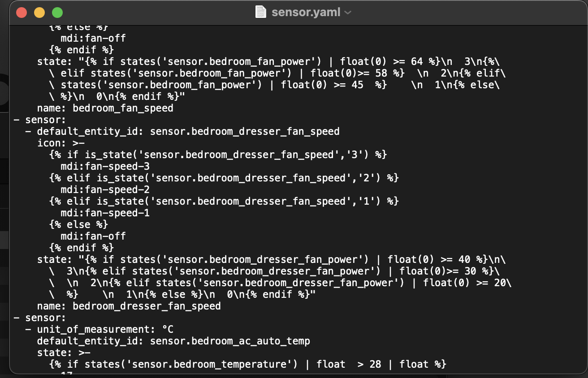Click the "icon: >-" line
This screenshot has width=588, height=378.
pyautogui.click(x=57, y=143)
